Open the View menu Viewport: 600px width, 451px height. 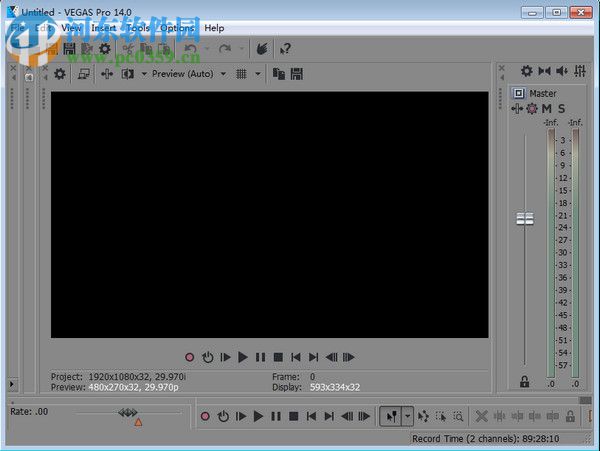pyautogui.click(x=71, y=28)
